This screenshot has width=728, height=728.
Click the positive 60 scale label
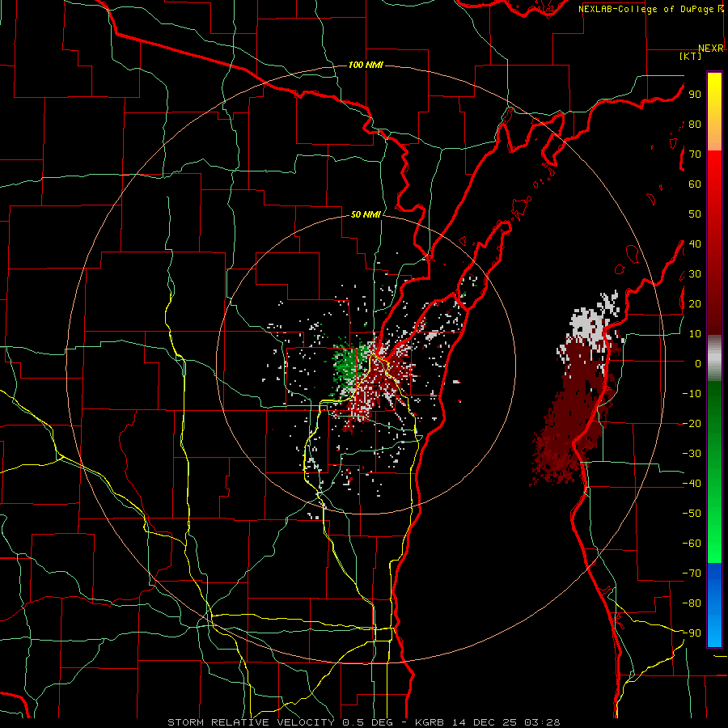pyautogui.click(x=695, y=184)
